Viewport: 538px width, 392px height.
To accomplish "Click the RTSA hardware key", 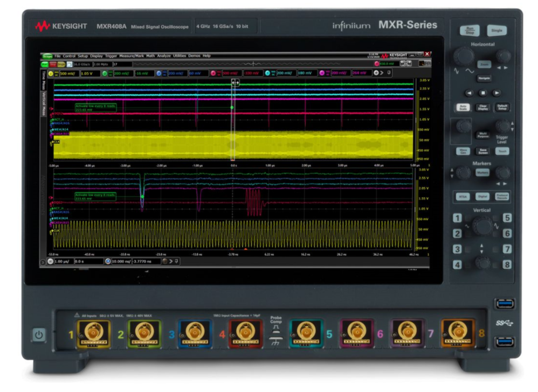I will tap(463, 197).
